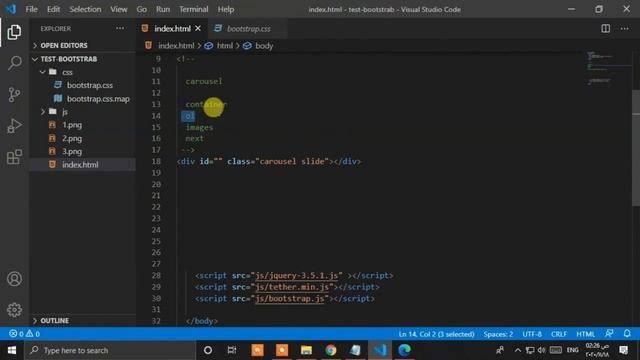Open Task View on the taskbar
This screenshot has height=360, width=640.
click(232, 350)
